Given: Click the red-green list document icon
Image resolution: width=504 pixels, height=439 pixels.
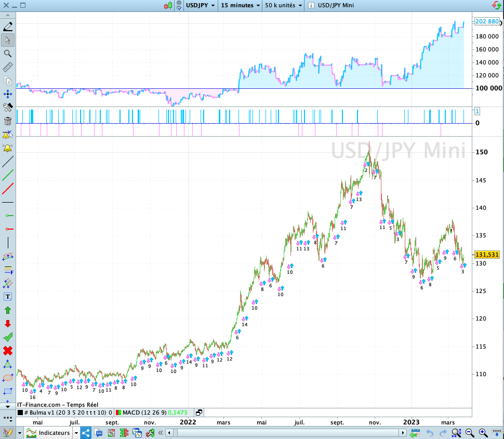Looking at the screenshot, I should pos(111,433).
